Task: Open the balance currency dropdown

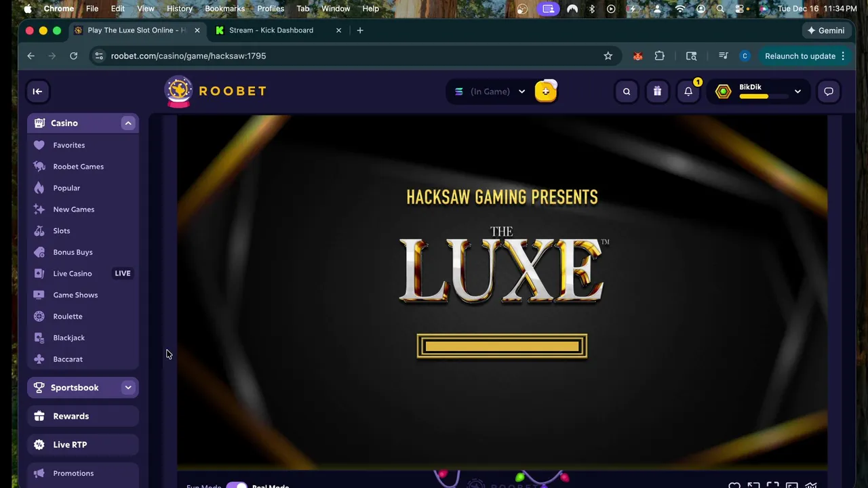Action: click(490, 91)
